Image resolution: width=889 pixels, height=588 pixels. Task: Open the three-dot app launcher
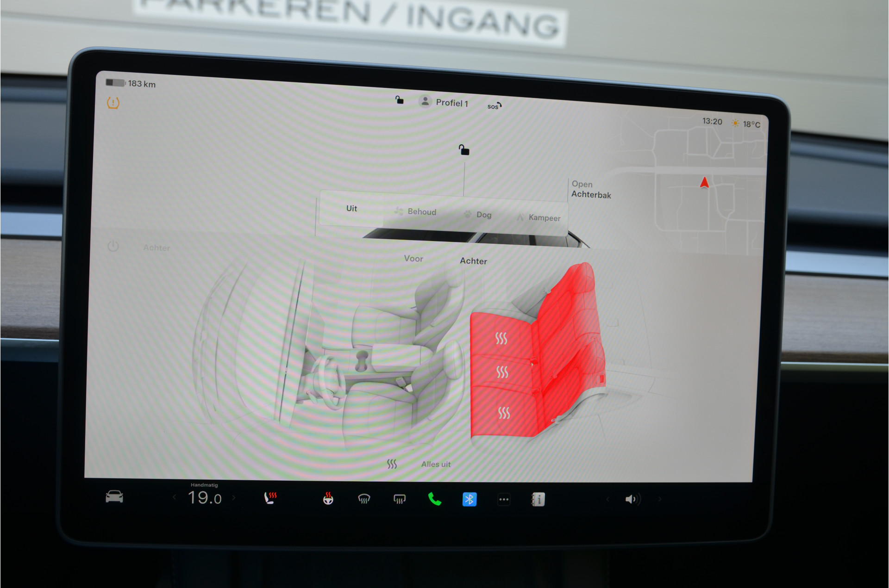tap(504, 500)
